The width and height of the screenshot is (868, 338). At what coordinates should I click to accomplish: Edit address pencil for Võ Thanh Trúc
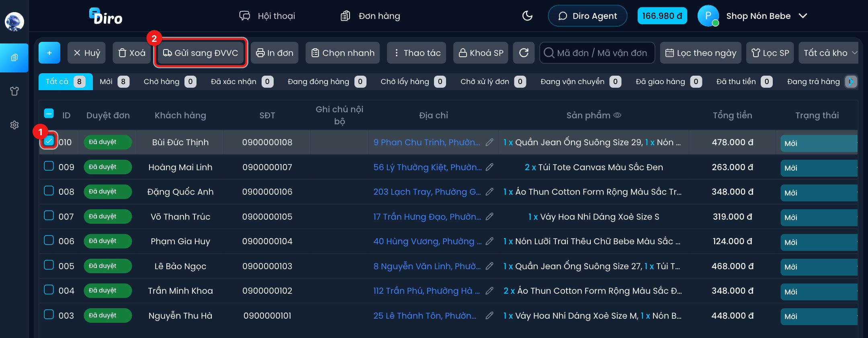(489, 216)
